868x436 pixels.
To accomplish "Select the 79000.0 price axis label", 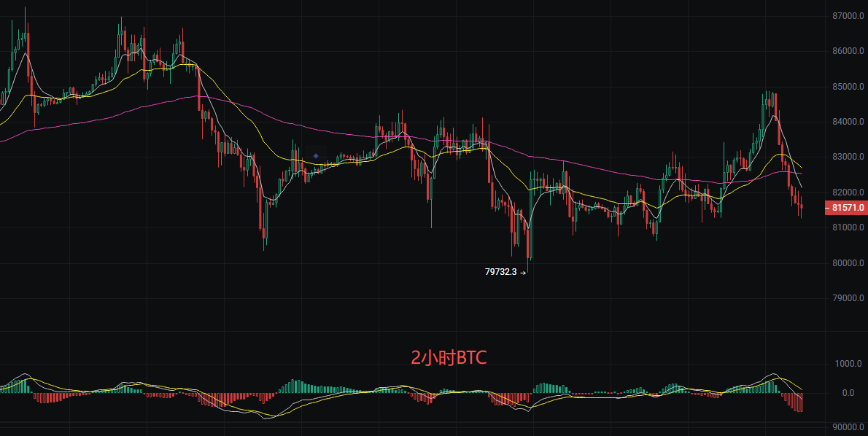I will coord(848,298).
